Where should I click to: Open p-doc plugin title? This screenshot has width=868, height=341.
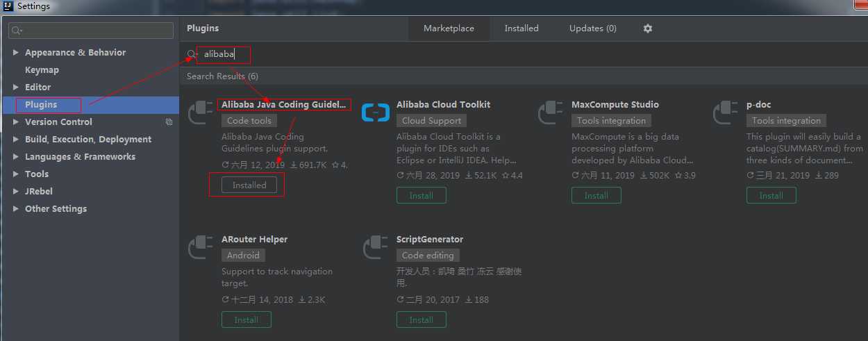pyautogui.click(x=758, y=105)
